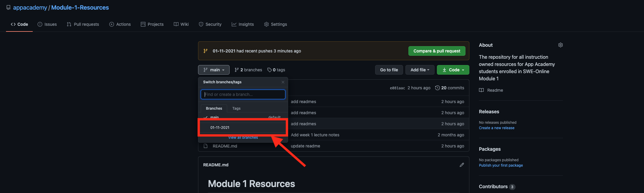Open the Contributors heading link
644x193 pixels.
click(497, 186)
